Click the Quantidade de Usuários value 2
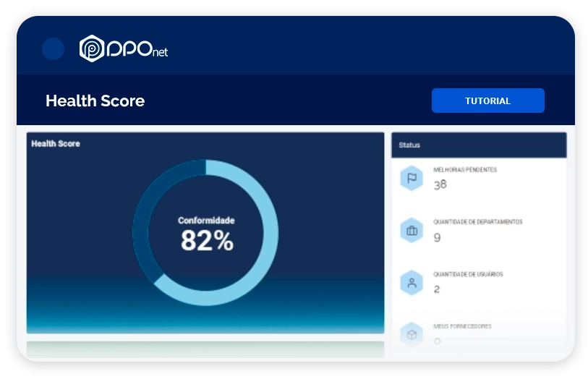 (437, 289)
